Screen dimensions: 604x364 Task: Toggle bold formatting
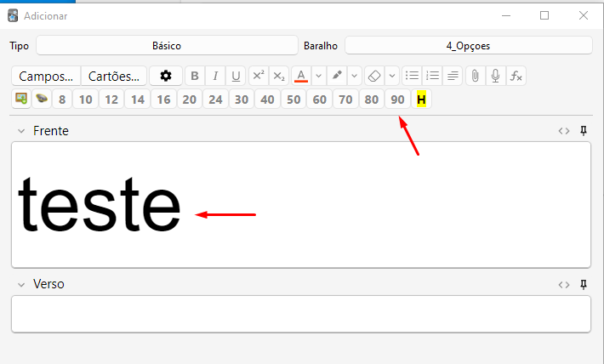195,76
